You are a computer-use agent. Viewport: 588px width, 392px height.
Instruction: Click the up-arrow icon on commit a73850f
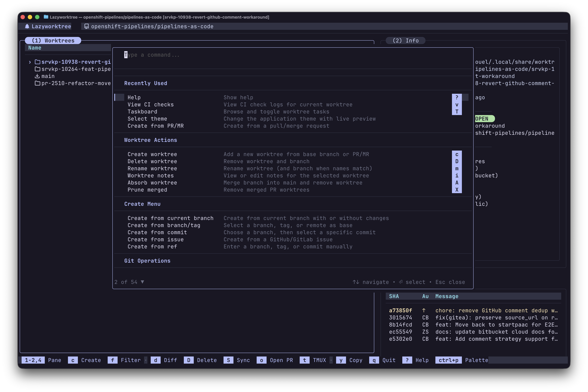[x=424, y=310]
